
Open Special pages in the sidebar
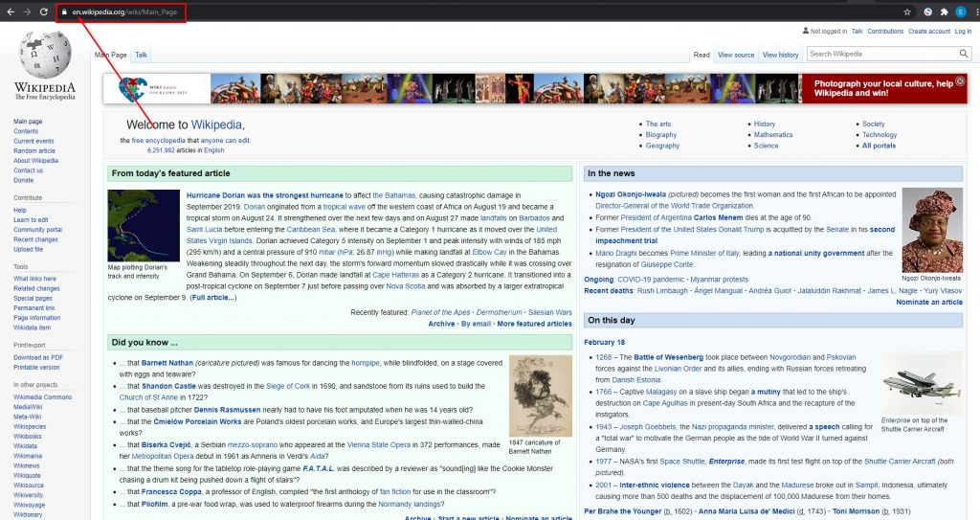tap(33, 299)
